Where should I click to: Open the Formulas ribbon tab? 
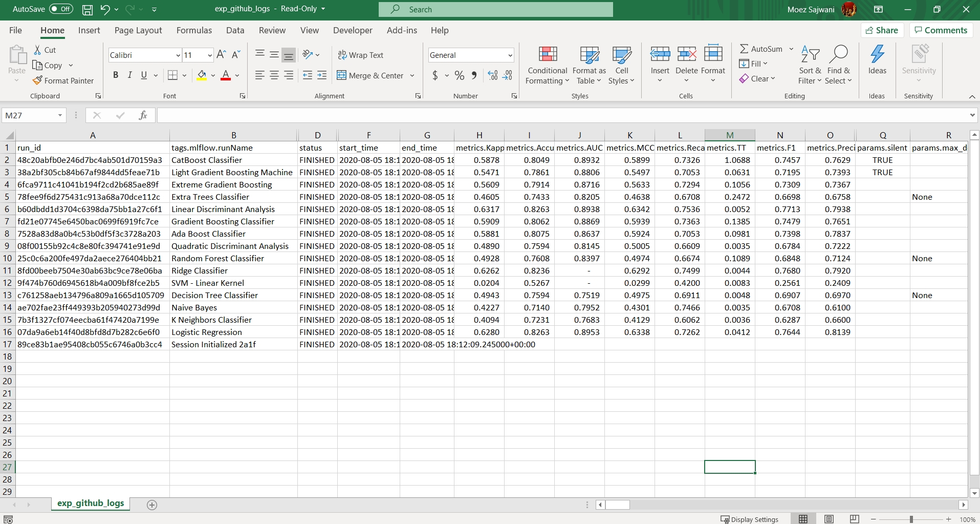point(194,30)
